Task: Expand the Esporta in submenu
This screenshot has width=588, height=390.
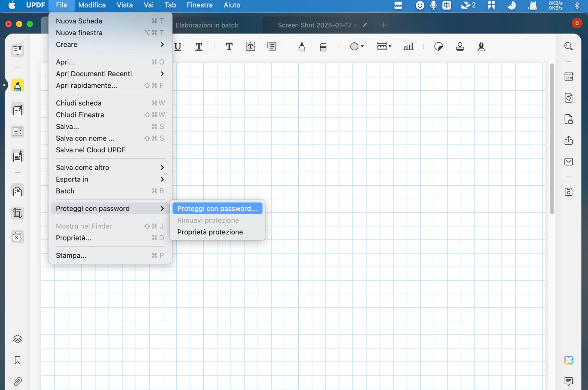Action: [x=110, y=179]
